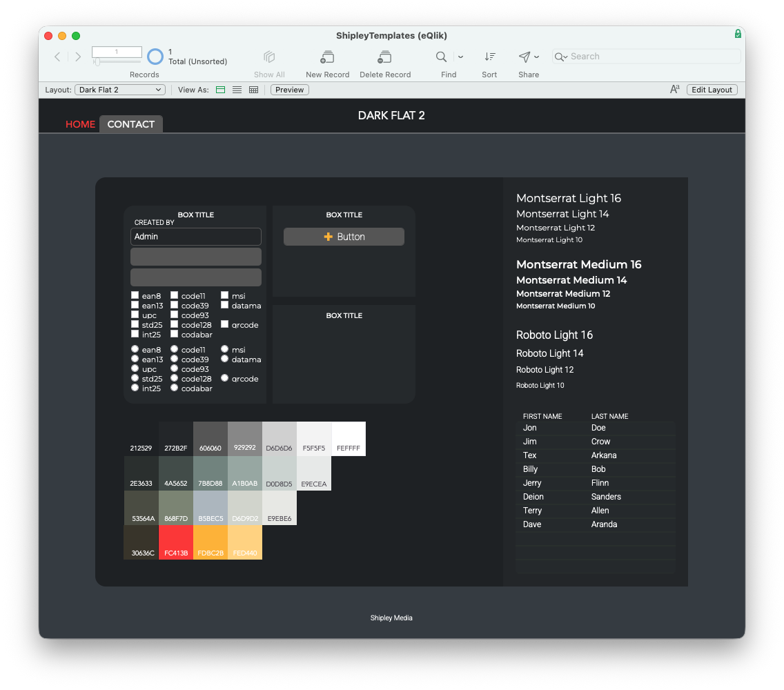The height and width of the screenshot is (690, 784).
Task: Expand the Find options dropdown arrow
Action: [x=461, y=57]
